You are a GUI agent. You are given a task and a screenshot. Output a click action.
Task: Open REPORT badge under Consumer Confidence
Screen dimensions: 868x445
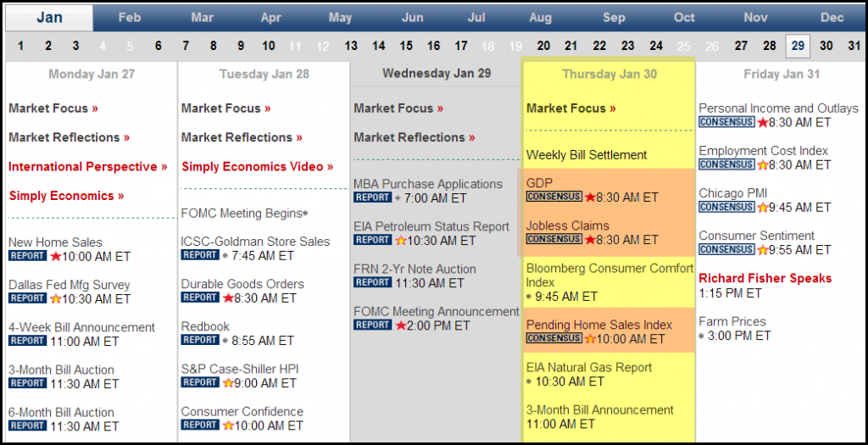(x=200, y=425)
